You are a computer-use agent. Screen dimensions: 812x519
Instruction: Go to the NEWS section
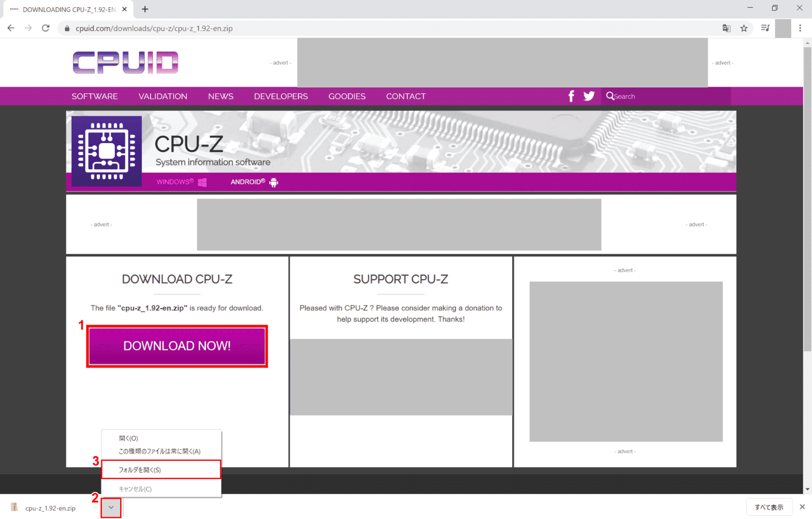(x=221, y=96)
